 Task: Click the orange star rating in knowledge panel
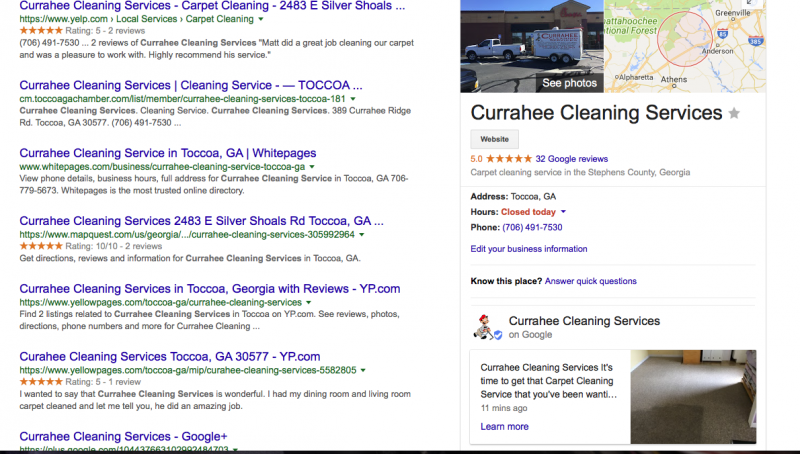[509, 158]
